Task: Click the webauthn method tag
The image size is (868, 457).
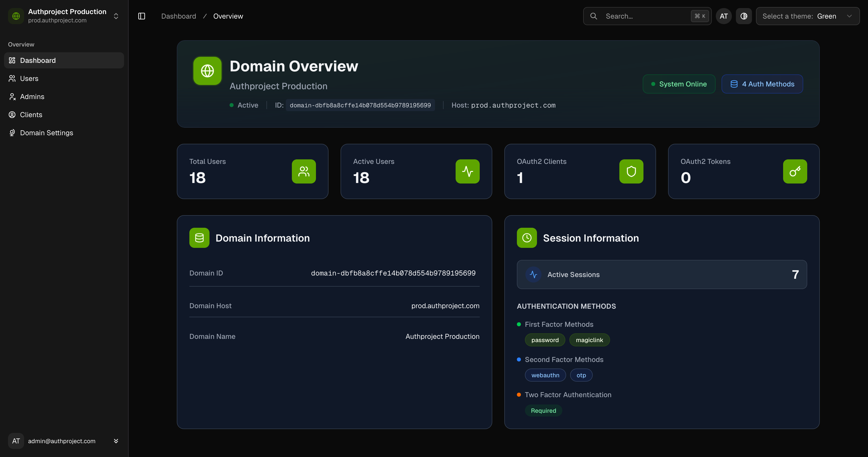Action: pos(545,375)
